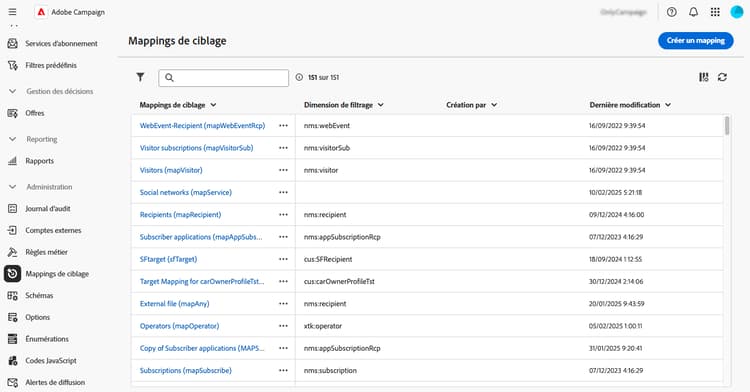
Task: Open the user profile avatar
Action: [737, 12]
